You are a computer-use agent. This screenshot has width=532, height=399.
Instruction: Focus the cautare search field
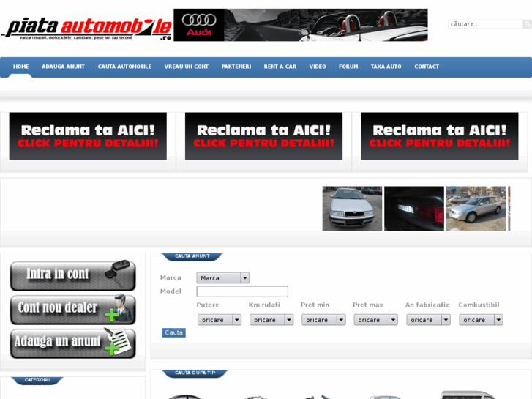pos(485,24)
